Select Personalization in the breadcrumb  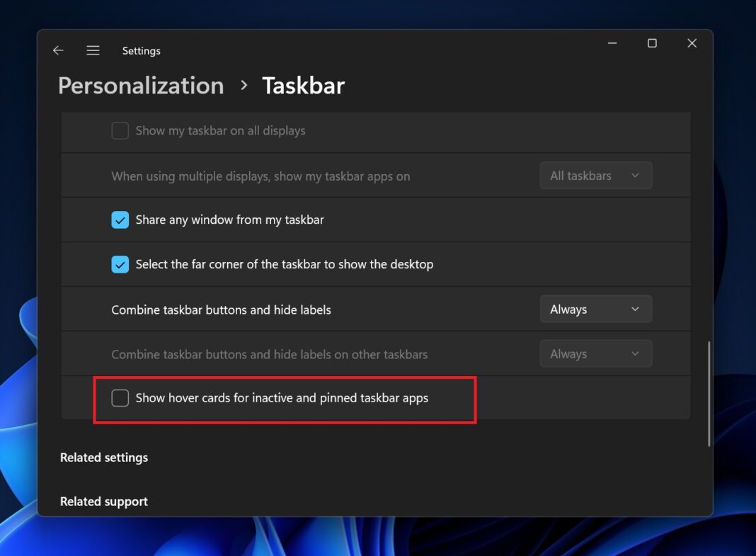[x=140, y=86]
